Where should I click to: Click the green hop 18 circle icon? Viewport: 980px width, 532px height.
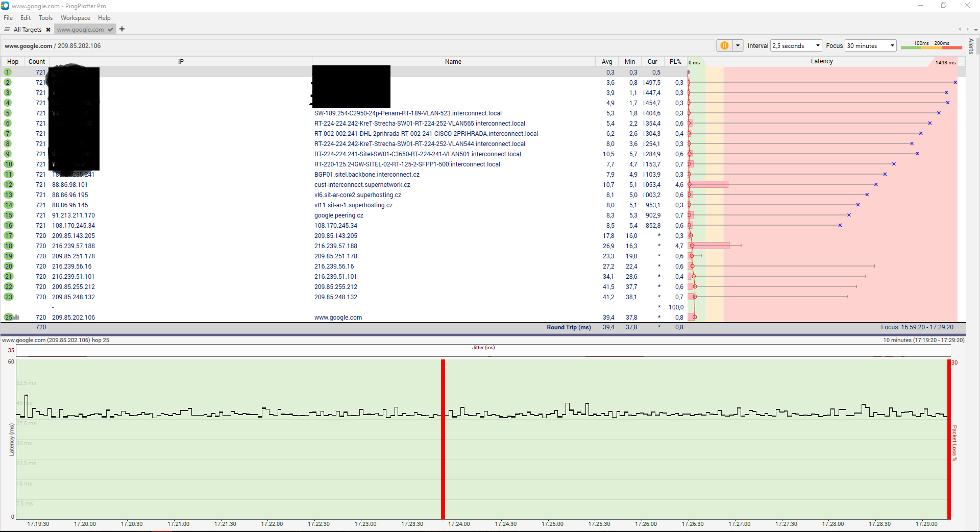tap(8, 246)
